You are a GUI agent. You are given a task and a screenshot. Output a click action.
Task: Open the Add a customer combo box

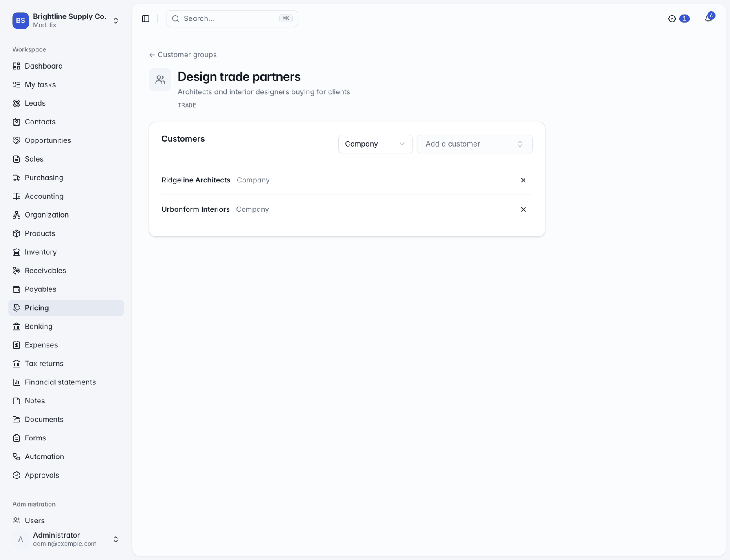(x=474, y=144)
